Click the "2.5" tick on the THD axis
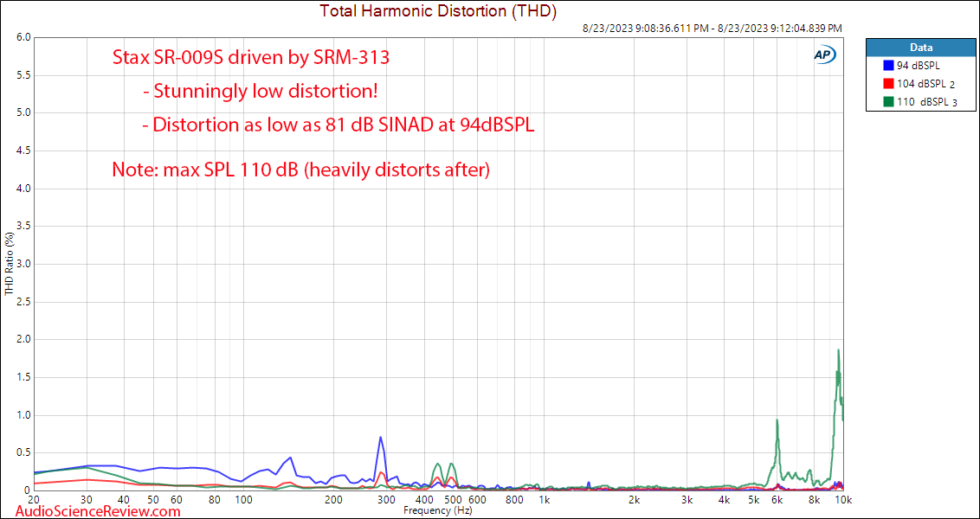980x519 pixels. point(23,302)
